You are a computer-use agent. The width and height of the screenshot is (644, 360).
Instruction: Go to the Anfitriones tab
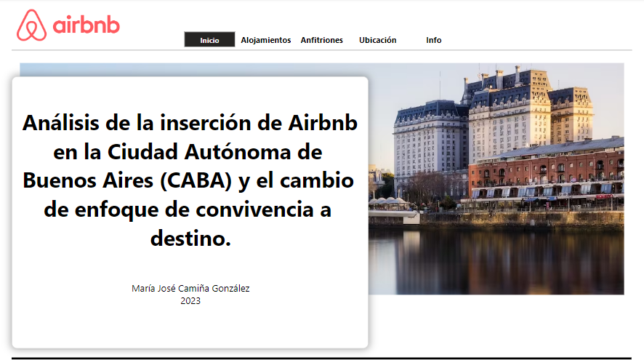pos(321,40)
